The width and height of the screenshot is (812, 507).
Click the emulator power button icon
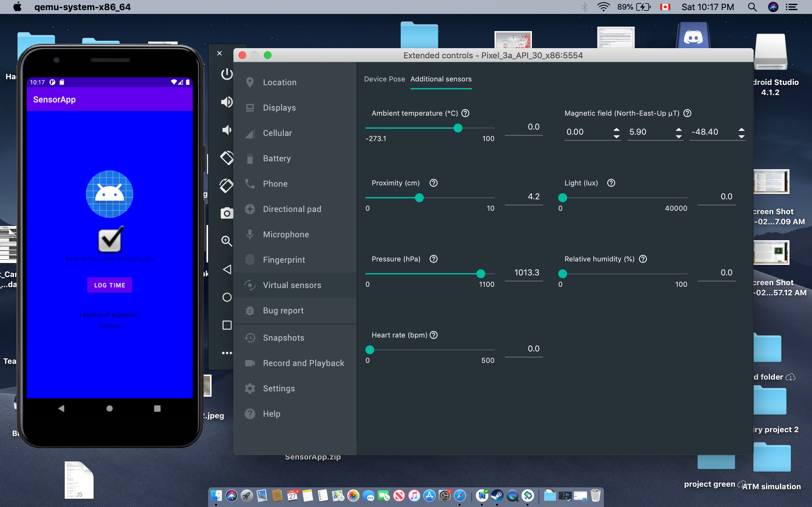227,74
